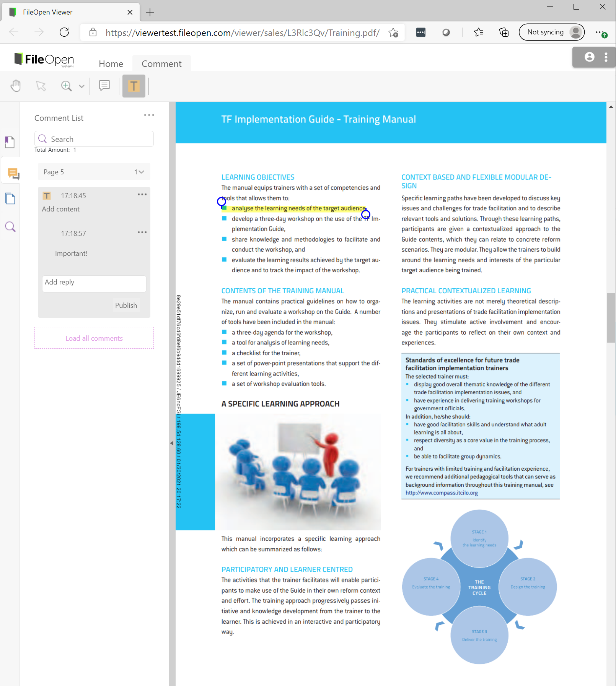Switch to the Comment tab

click(161, 64)
